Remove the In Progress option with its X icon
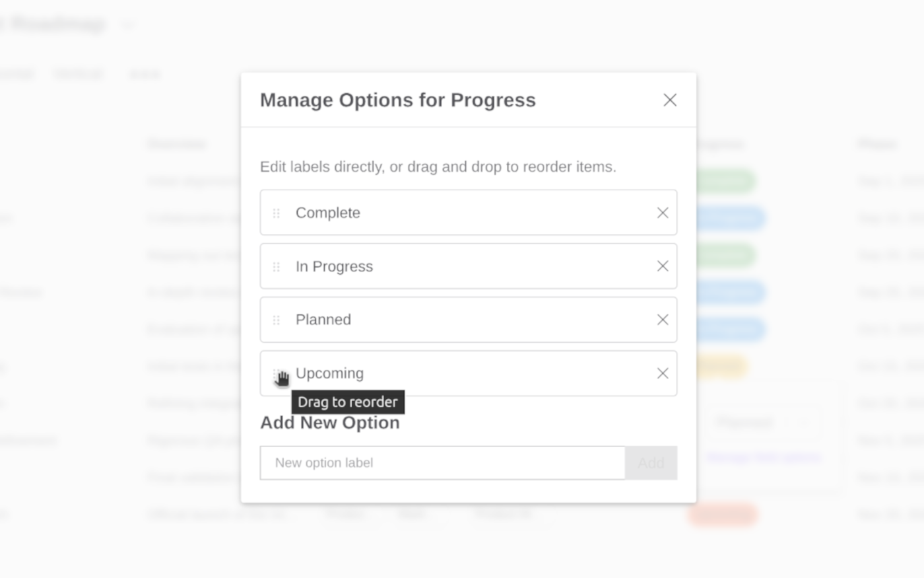The width and height of the screenshot is (924, 578). 663,266
